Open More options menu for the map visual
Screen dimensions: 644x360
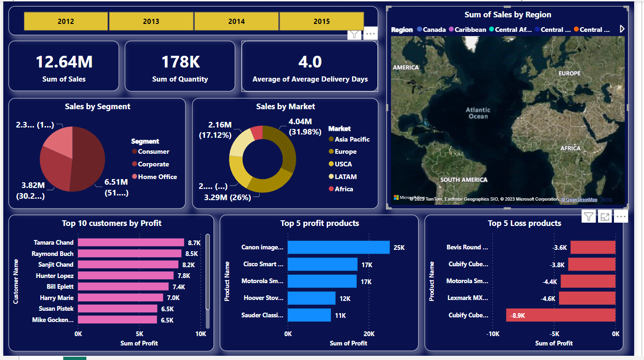click(621, 216)
